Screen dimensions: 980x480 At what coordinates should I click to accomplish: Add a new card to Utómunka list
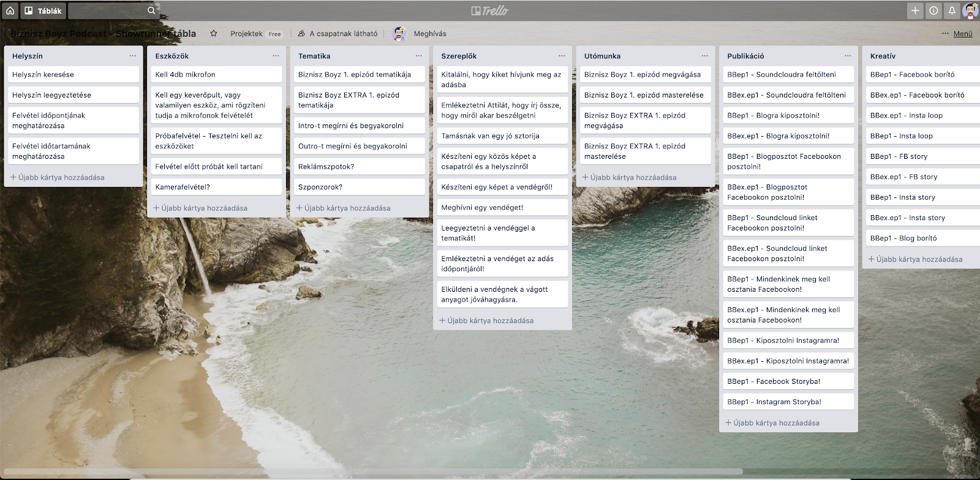point(630,177)
